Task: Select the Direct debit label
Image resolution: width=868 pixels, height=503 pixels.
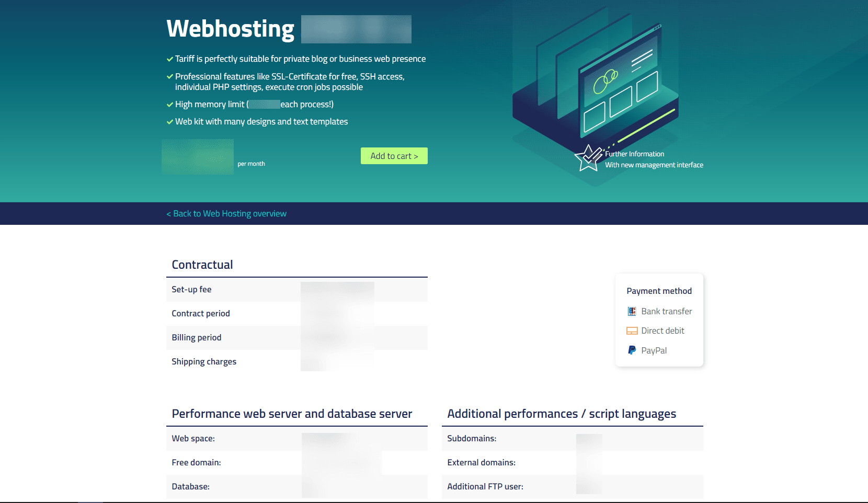Action: (663, 330)
